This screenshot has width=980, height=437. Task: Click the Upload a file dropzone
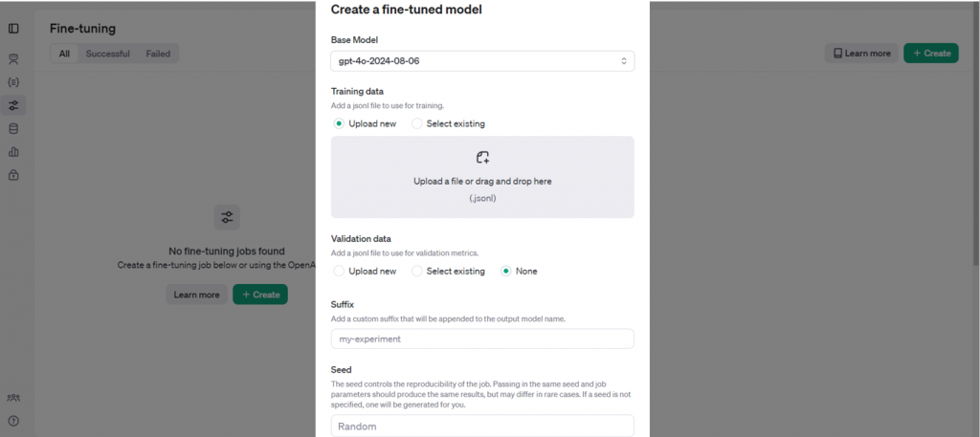(x=482, y=177)
